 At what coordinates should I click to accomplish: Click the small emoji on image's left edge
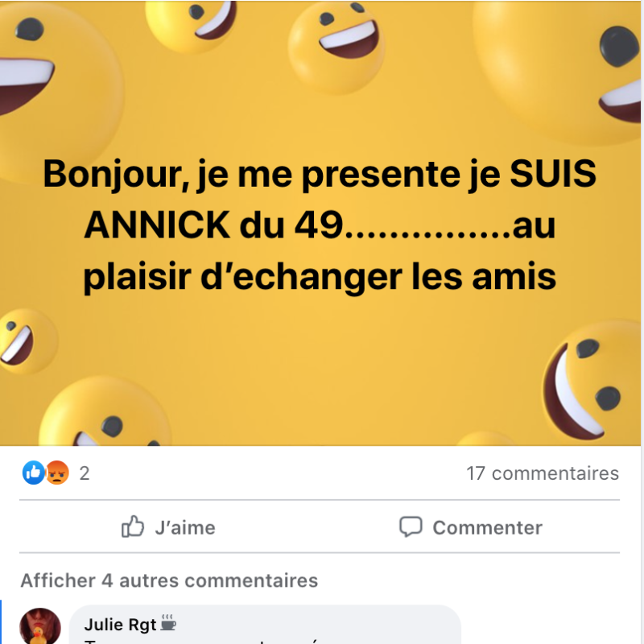(25, 341)
